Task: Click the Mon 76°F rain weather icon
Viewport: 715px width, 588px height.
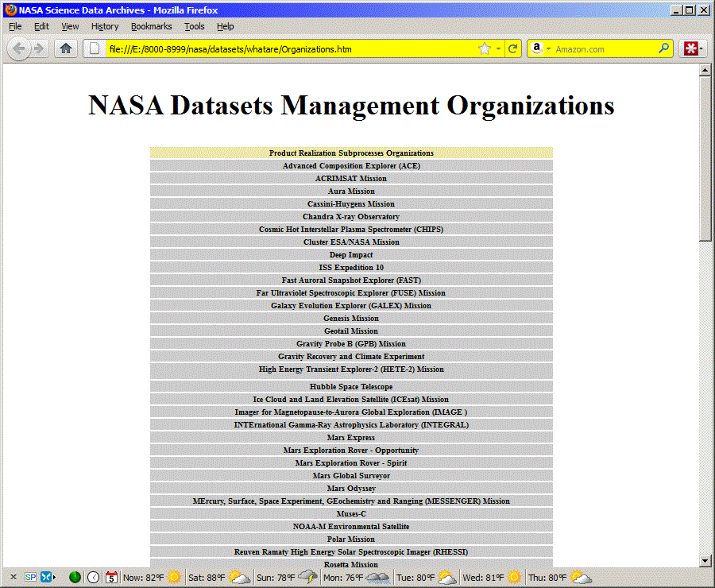Action: pos(377,578)
